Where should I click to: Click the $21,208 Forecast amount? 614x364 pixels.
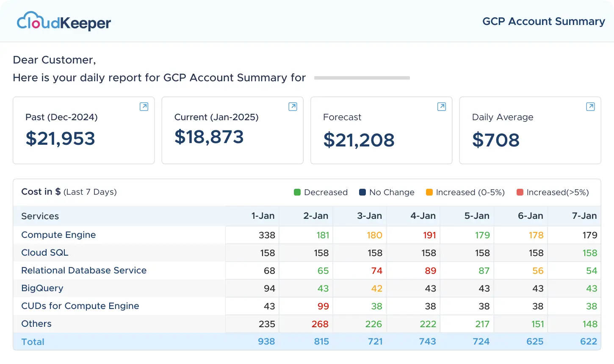[x=359, y=140]
